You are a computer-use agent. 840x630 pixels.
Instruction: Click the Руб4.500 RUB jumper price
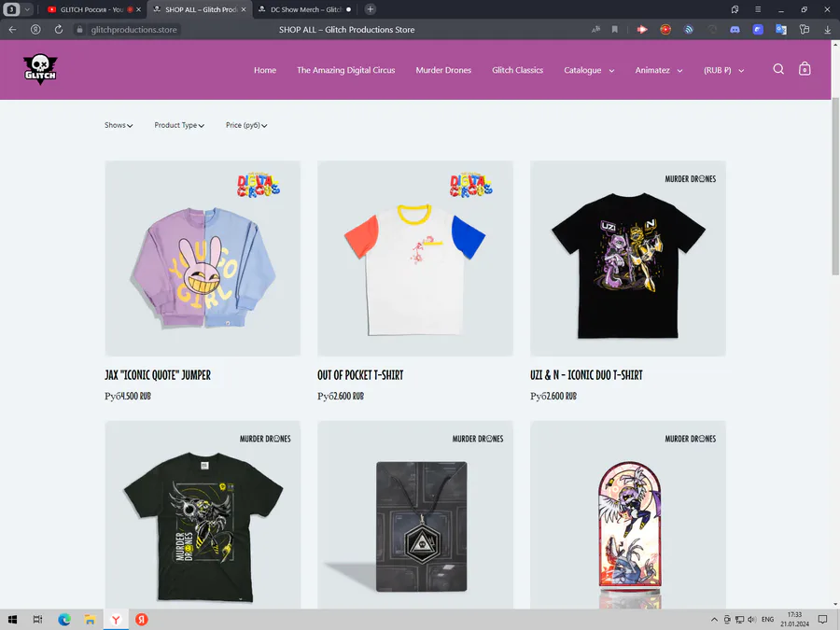(x=128, y=396)
